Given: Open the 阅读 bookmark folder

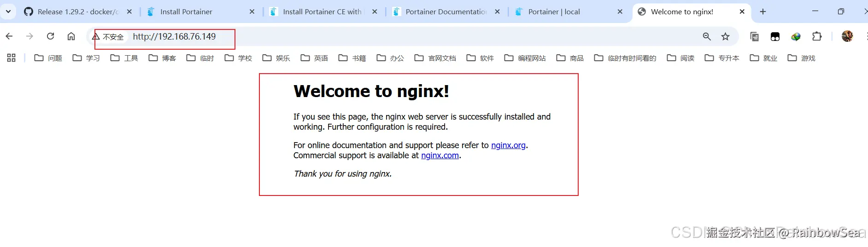Looking at the screenshot, I should pos(680,58).
